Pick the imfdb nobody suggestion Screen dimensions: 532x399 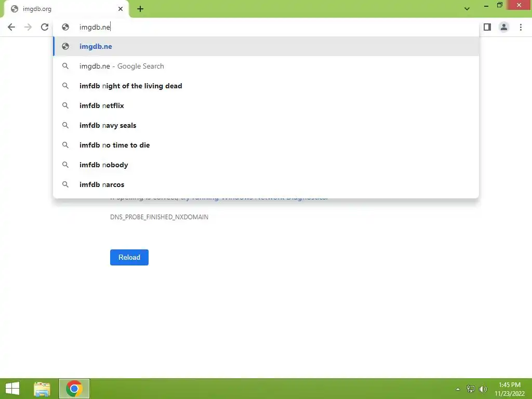coord(266,165)
